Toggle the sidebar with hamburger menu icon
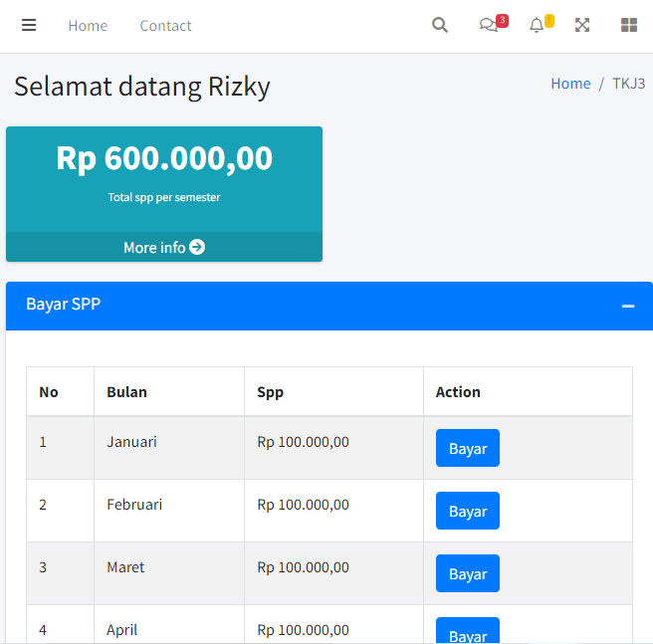Screen dimensions: 653x644 tap(29, 26)
